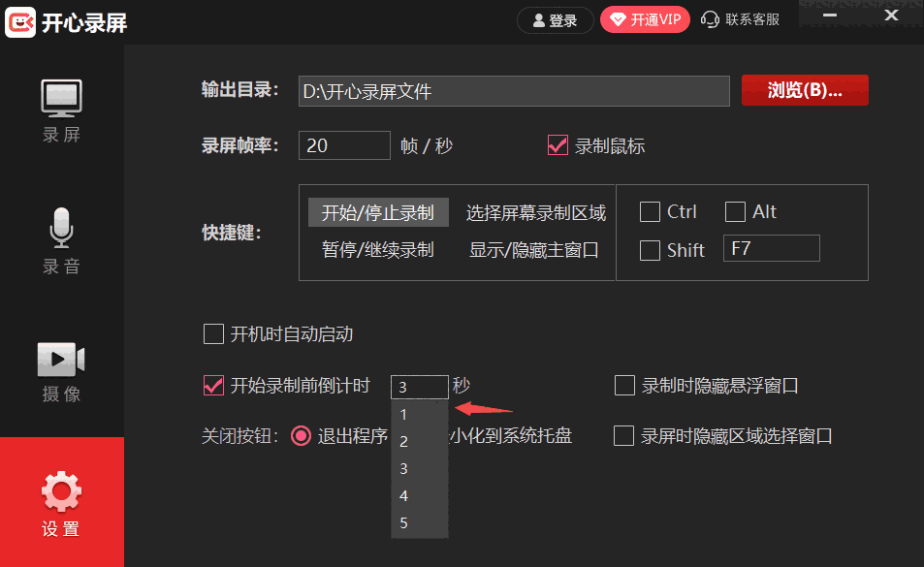Toggle the 录制鼠标 record mouse checkbox

pos(558,145)
